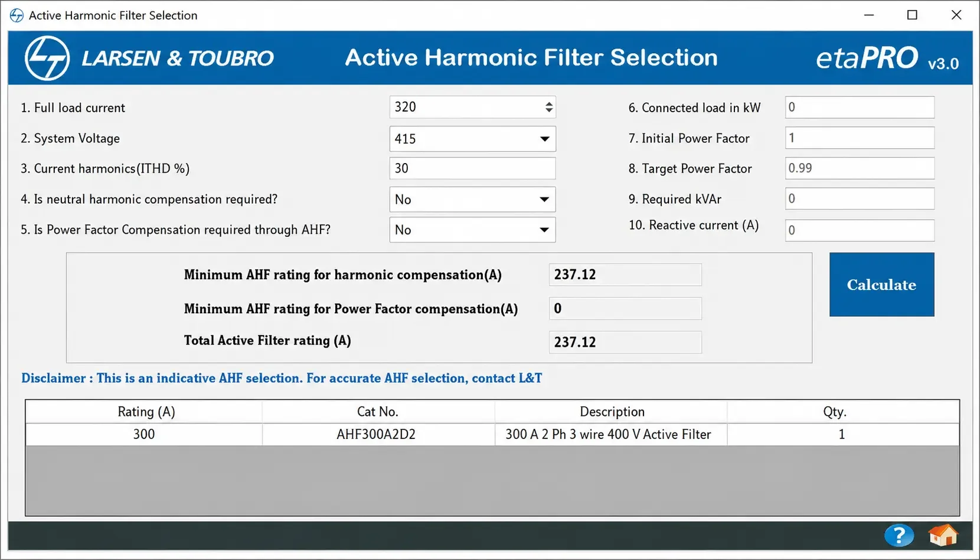The width and height of the screenshot is (980, 560).
Task: Click the '1. Full load current' label
Action: (73, 108)
